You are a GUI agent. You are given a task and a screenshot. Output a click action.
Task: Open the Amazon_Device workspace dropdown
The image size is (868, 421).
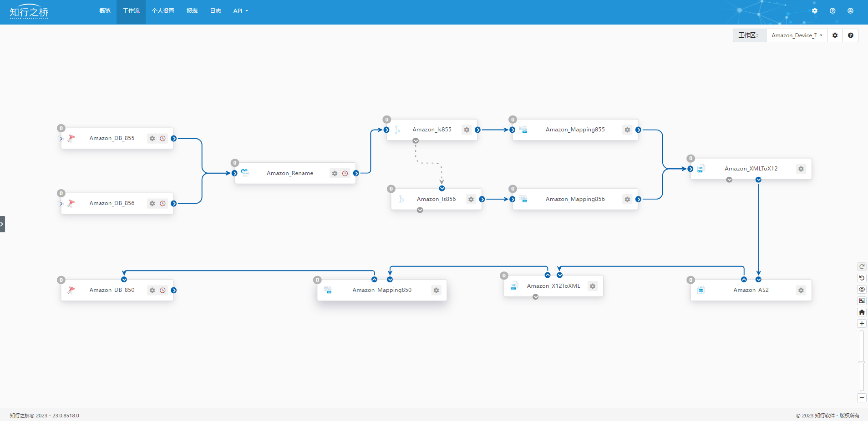(797, 35)
